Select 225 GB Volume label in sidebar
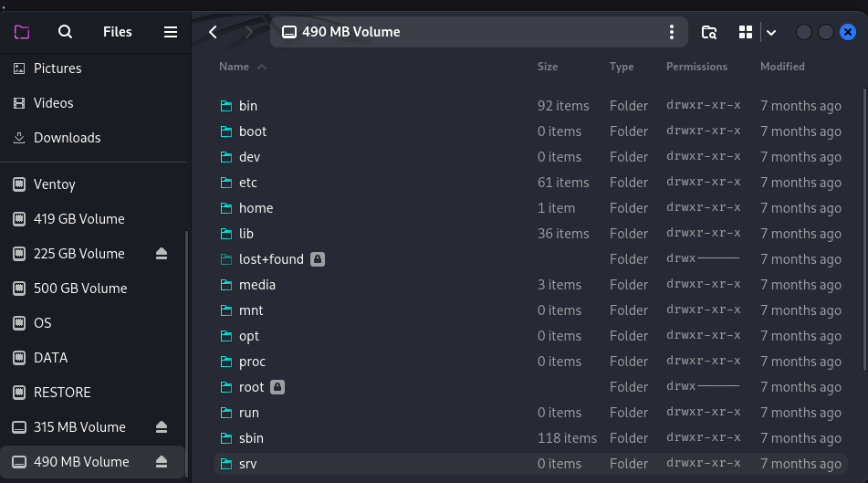Viewport: 868px width, 483px height. [x=79, y=254]
